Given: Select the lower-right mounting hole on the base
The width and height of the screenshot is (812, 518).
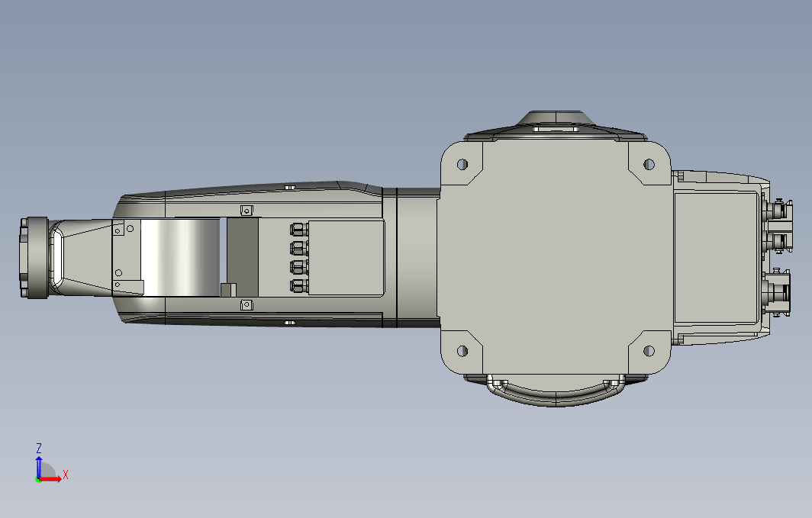Looking at the screenshot, I should pos(649,351).
